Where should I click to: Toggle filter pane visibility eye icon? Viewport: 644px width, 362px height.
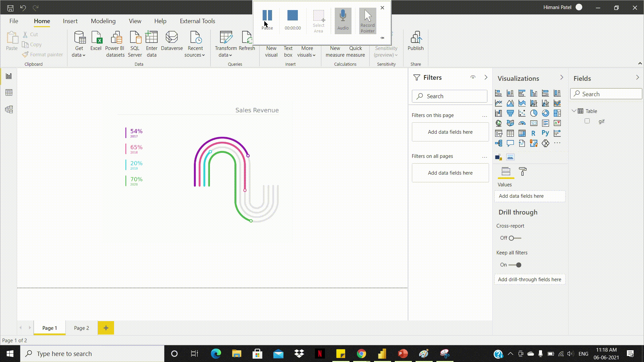[473, 77]
